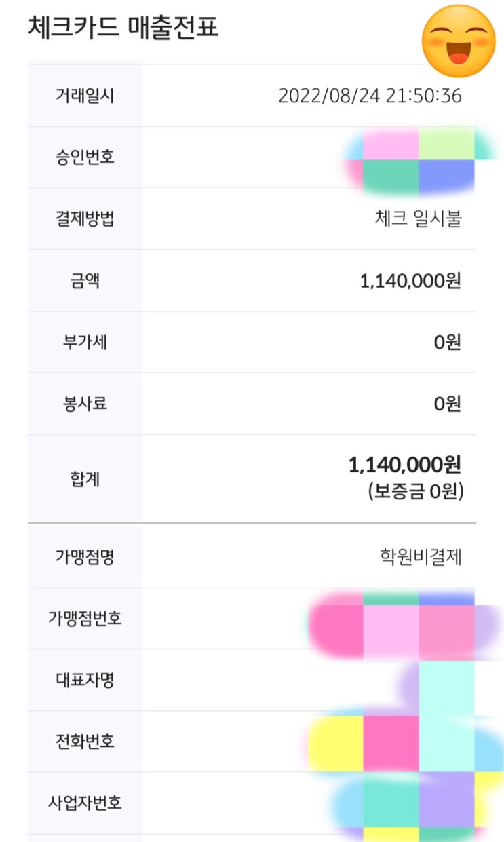
Task: Click the transaction date 2022/08/24 21:50:36
Action: click(370, 96)
